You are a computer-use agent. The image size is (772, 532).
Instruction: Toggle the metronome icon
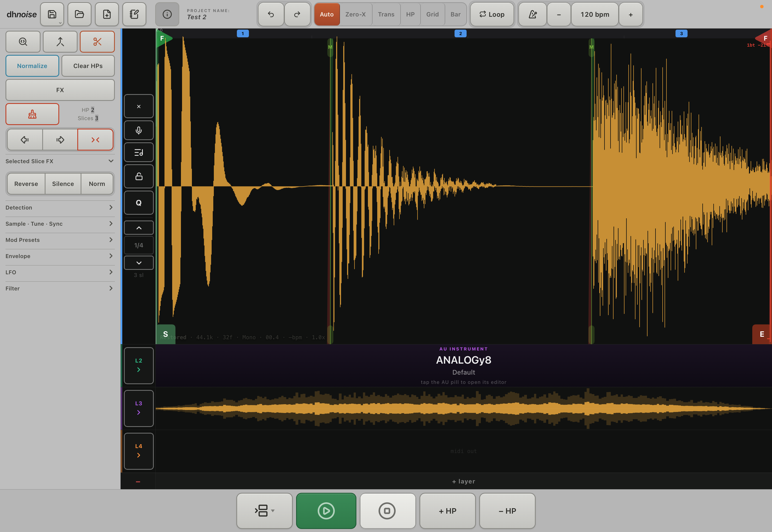[x=532, y=14]
